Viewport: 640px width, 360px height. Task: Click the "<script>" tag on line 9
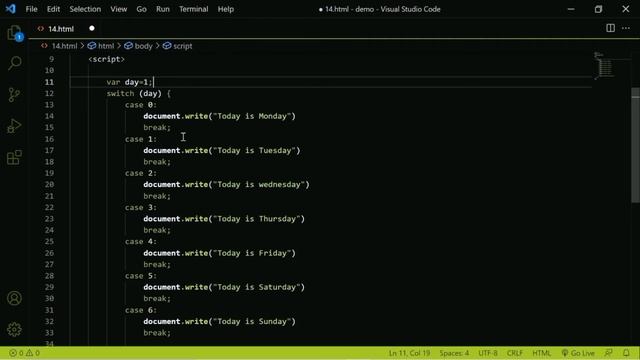[x=107, y=59]
